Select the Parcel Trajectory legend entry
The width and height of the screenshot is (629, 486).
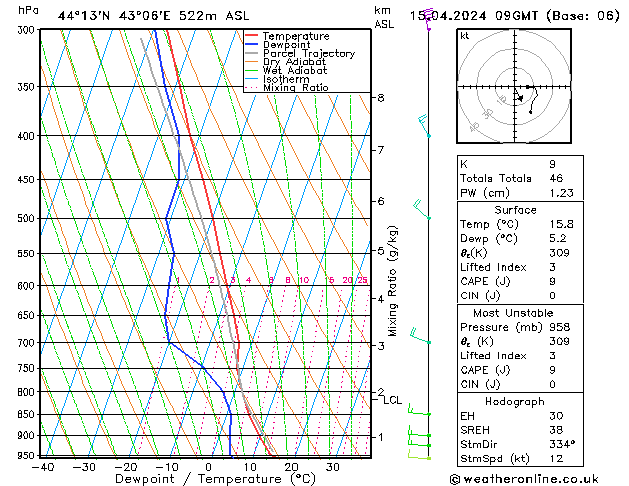[308, 54]
